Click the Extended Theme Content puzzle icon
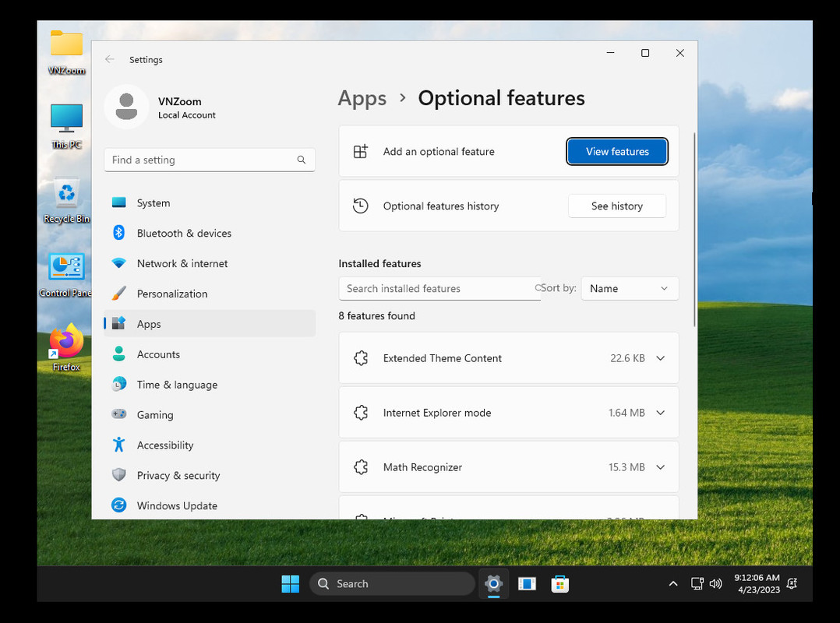This screenshot has width=840, height=623. [x=361, y=358]
